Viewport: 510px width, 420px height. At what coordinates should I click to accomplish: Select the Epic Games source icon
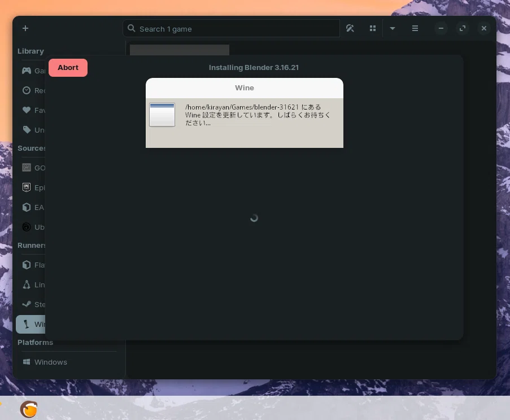(27, 187)
